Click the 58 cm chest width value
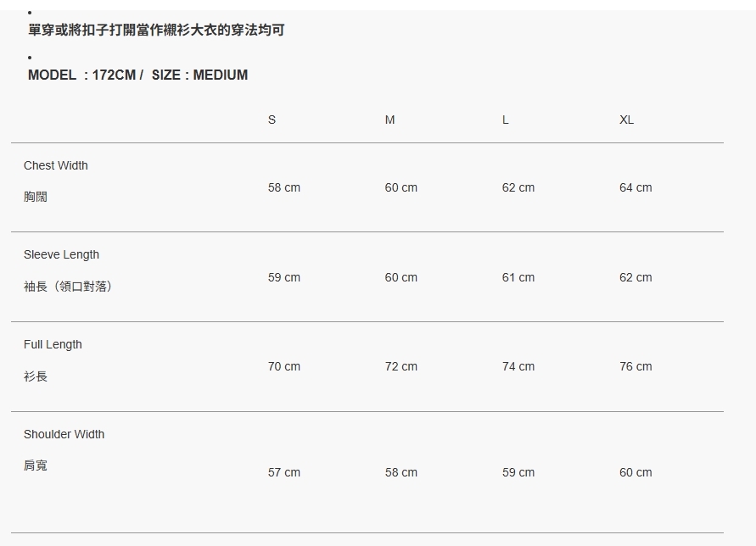Screen dimensions: 756x546 284,187
